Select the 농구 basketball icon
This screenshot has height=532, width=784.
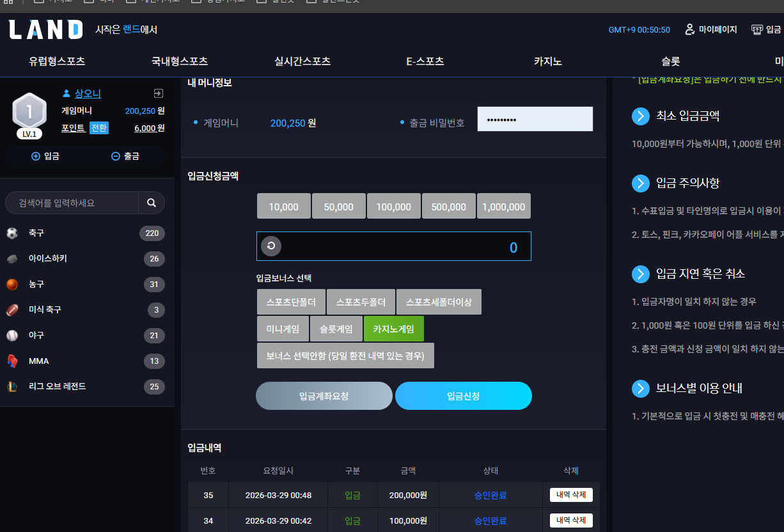point(12,285)
